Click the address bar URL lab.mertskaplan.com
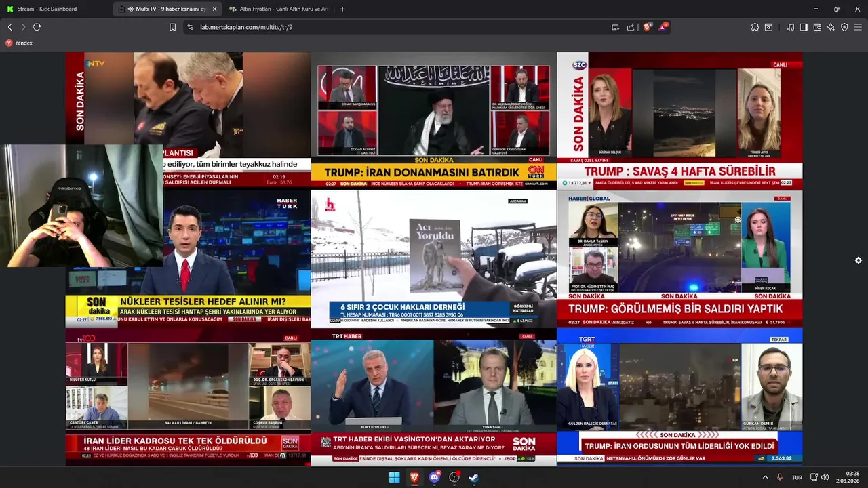This screenshot has width=868, height=488. tap(246, 27)
